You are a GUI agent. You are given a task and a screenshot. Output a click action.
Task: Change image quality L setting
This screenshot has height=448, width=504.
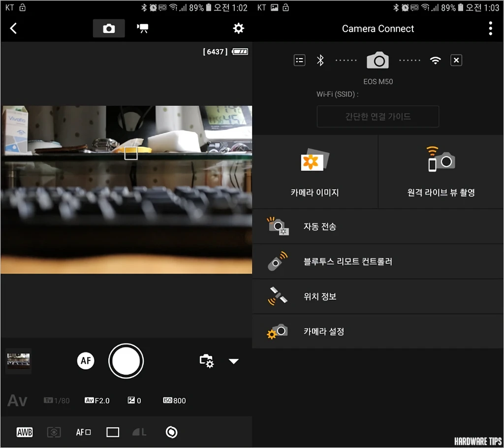[139, 432]
